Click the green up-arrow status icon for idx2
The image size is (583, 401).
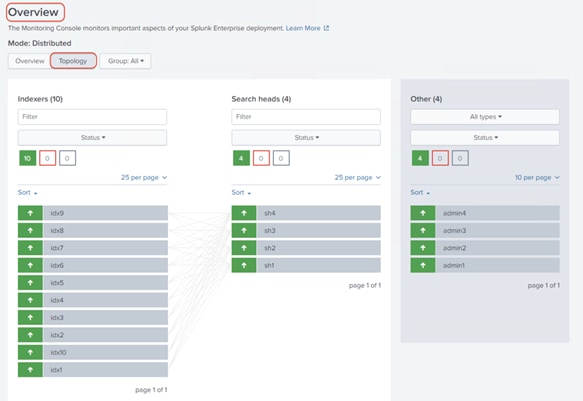[x=30, y=335]
